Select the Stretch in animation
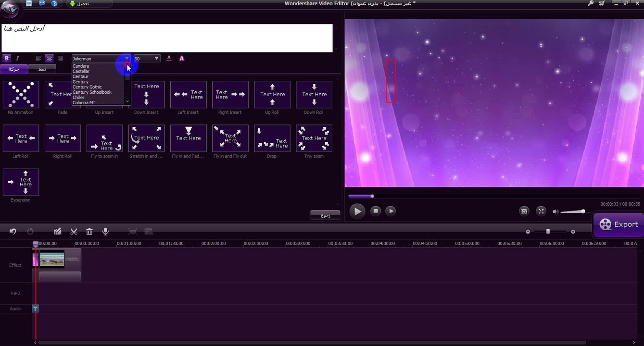Image resolution: width=644 pixels, height=346 pixels. (x=146, y=138)
